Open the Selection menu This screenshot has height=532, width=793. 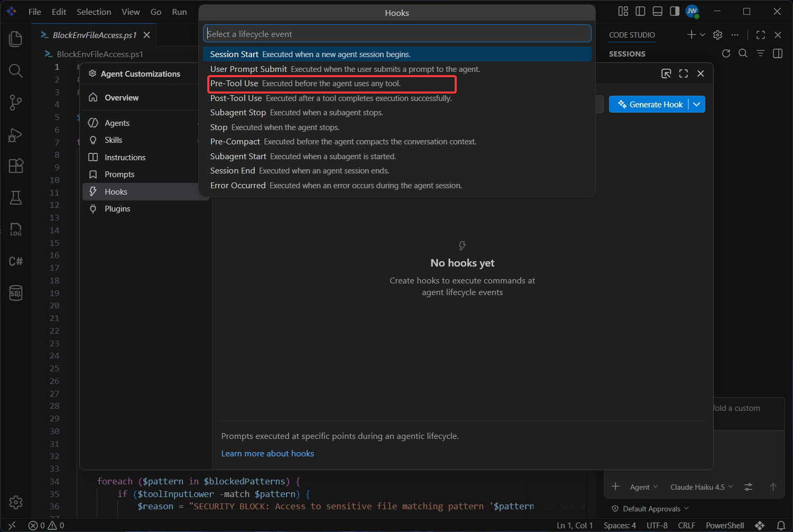point(94,12)
